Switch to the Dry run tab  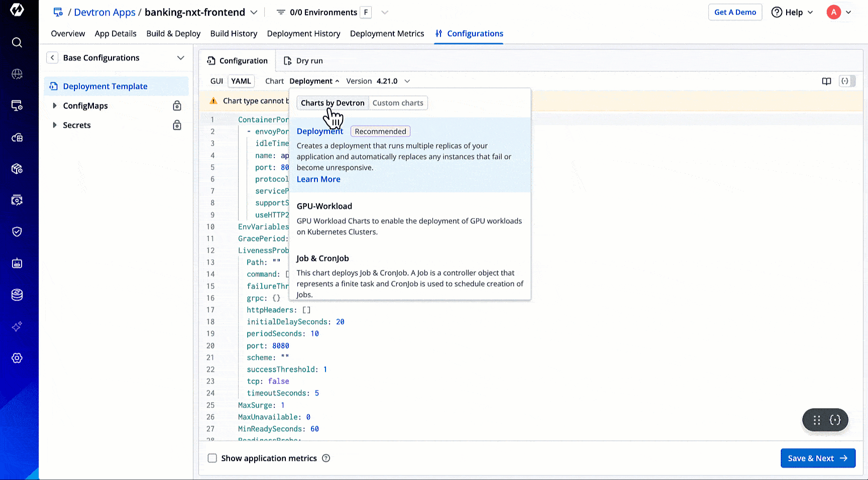[303, 61]
